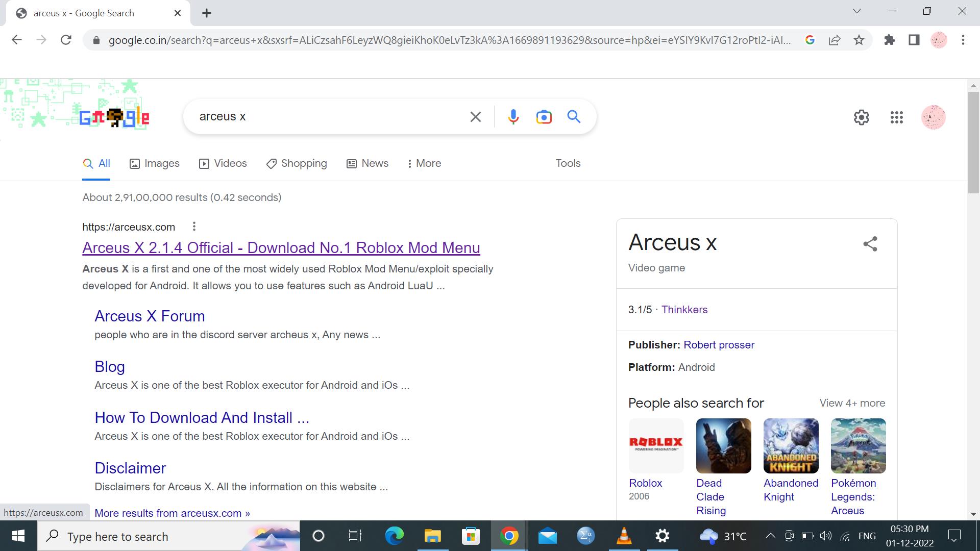Search by image with camera icon
980x551 pixels.
tap(544, 117)
